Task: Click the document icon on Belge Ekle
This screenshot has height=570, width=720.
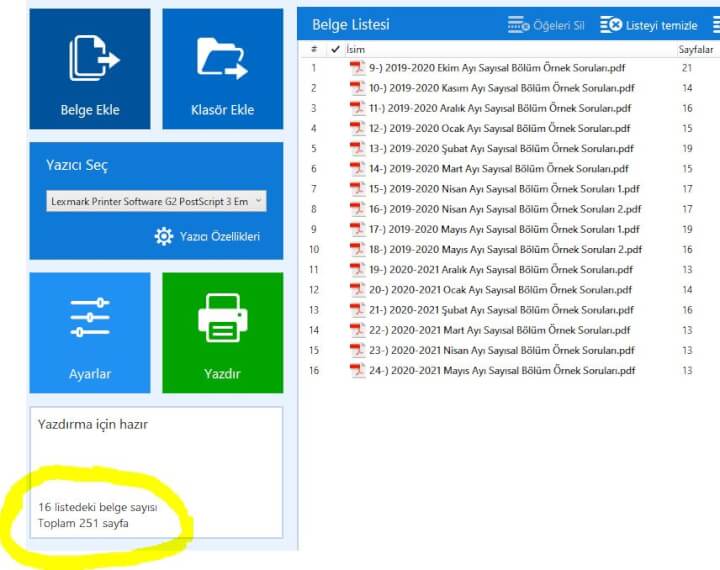Action: pyautogui.click(x=94, y=58)
